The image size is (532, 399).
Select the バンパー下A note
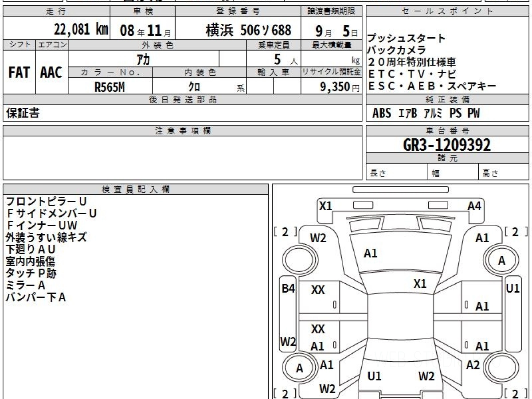pyautogui.click(x=35, y=297)
